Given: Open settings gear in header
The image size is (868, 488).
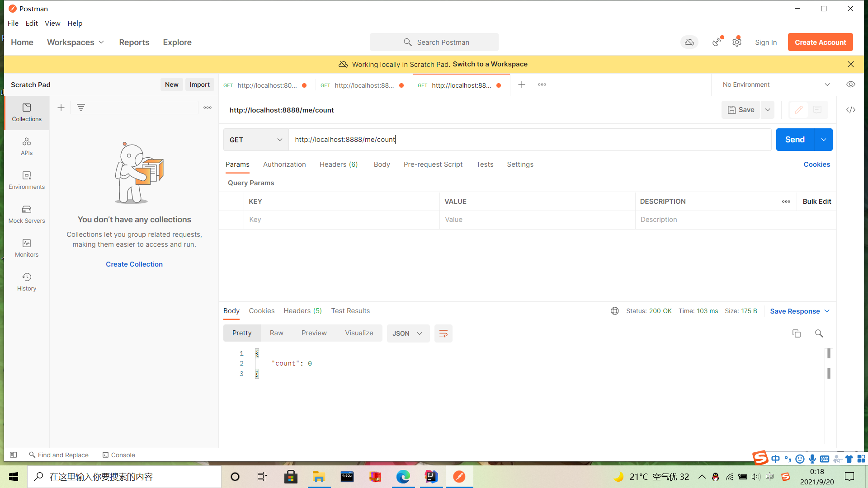Looking at the screenshot, I should point(737,42).
